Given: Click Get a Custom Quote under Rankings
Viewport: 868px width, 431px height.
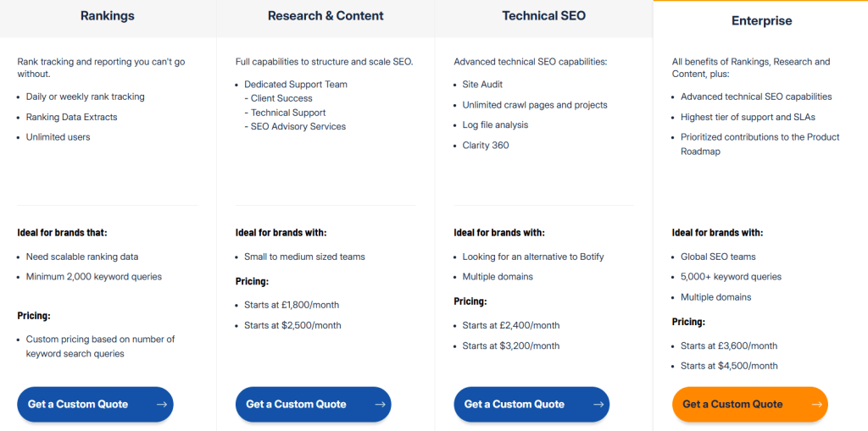Looking at the screenshot, I should click(x=95, y=405).
